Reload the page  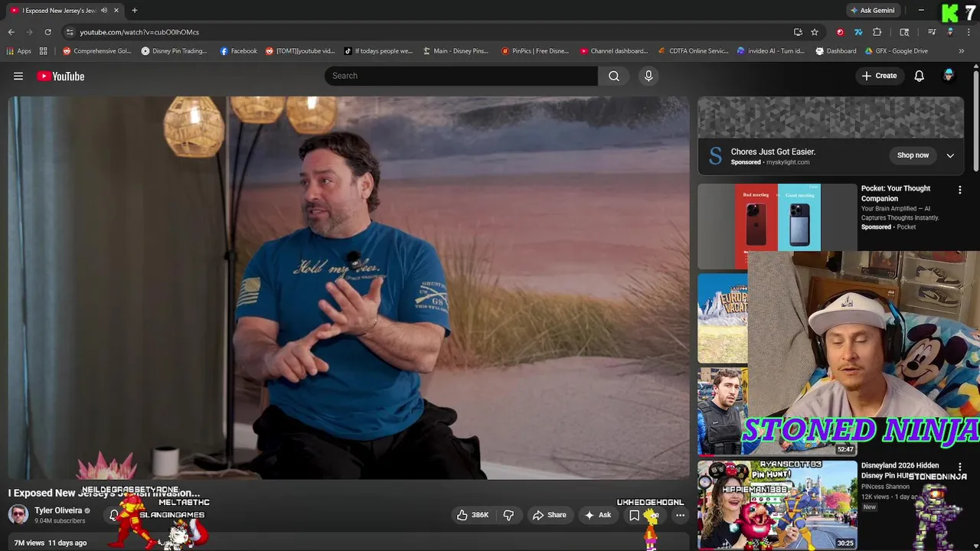pos(47,32)
